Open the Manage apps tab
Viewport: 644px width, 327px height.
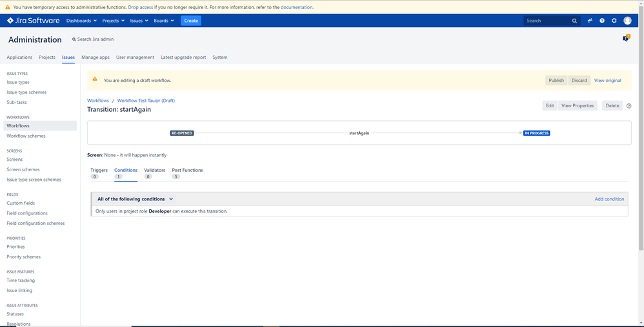click(96, 57)
